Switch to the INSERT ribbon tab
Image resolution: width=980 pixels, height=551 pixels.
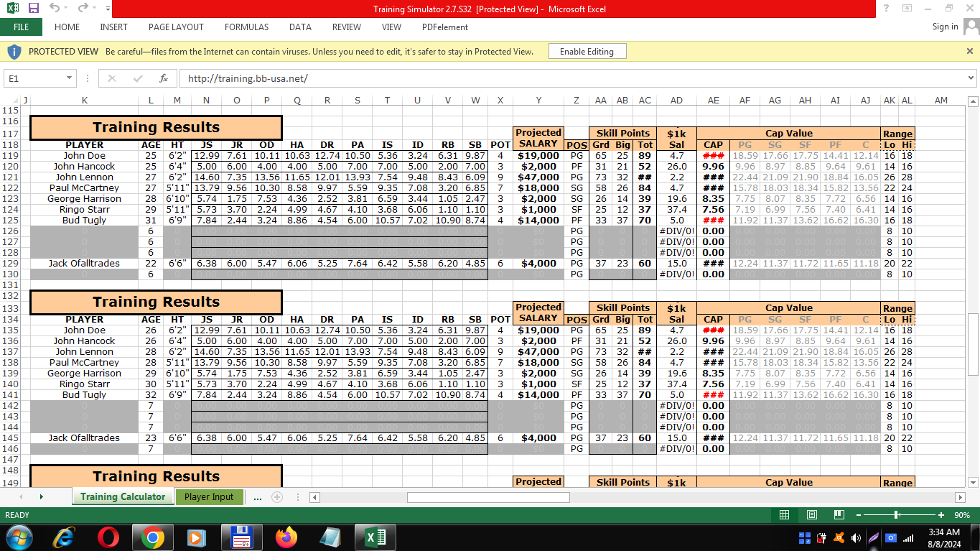(113, 27)
